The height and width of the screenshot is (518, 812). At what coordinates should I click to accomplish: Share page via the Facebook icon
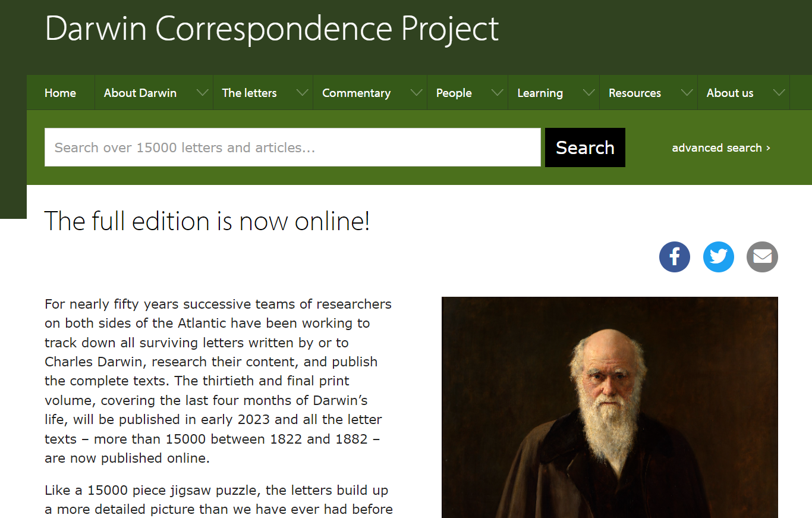point(675,257)
